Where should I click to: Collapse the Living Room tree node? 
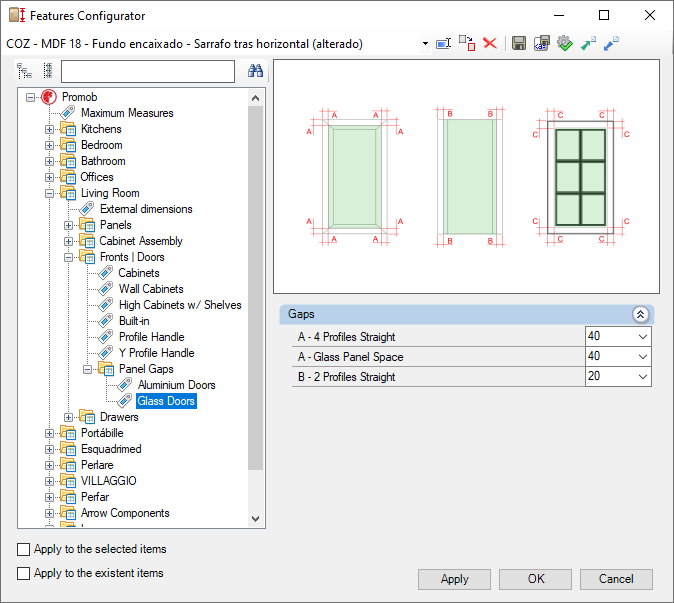coord(49,193)
